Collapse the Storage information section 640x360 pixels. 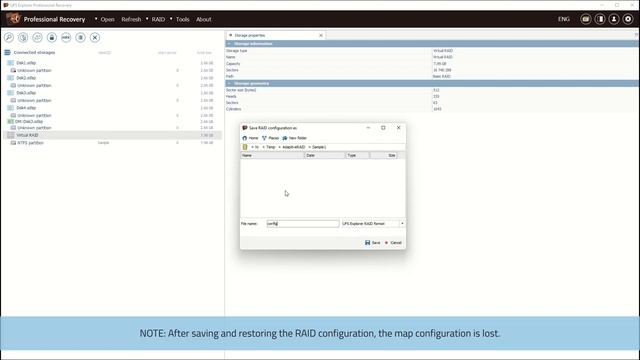(x=229, y=44)
